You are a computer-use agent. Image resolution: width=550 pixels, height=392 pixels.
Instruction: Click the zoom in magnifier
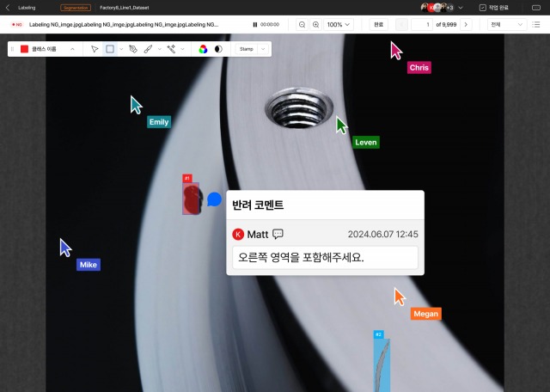[x=316, y=25]
